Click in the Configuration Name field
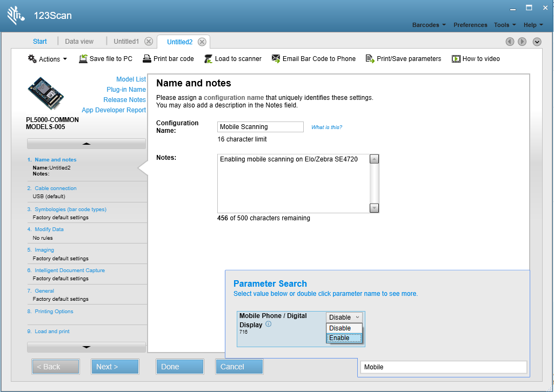The image size is (554, 392). point(261,127)
